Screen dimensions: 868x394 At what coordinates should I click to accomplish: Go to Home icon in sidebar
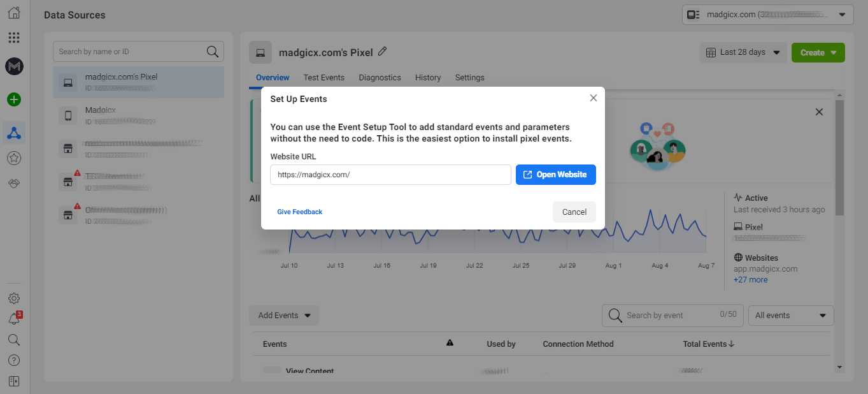point(14,13)
